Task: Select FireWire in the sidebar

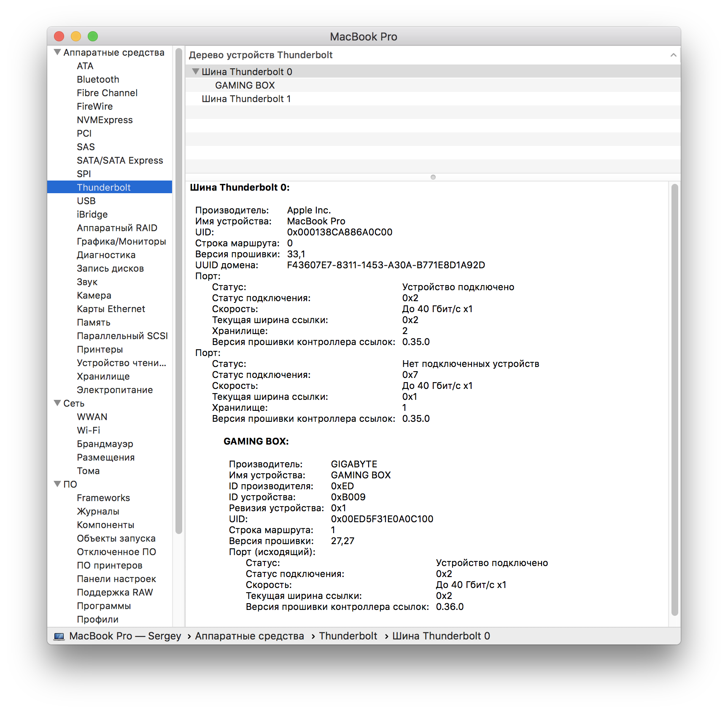Action: pos(94,106)
